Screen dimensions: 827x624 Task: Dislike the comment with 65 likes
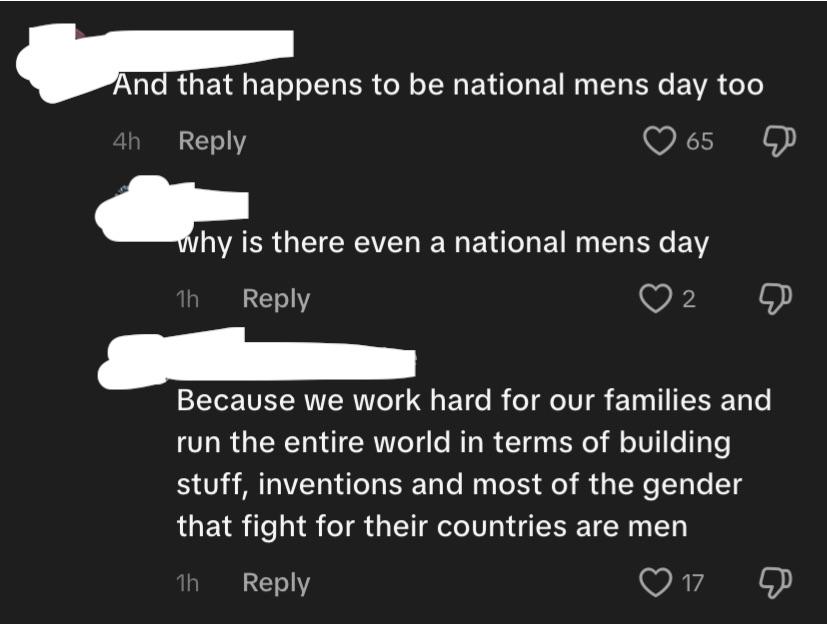click(x=780, y=141)
